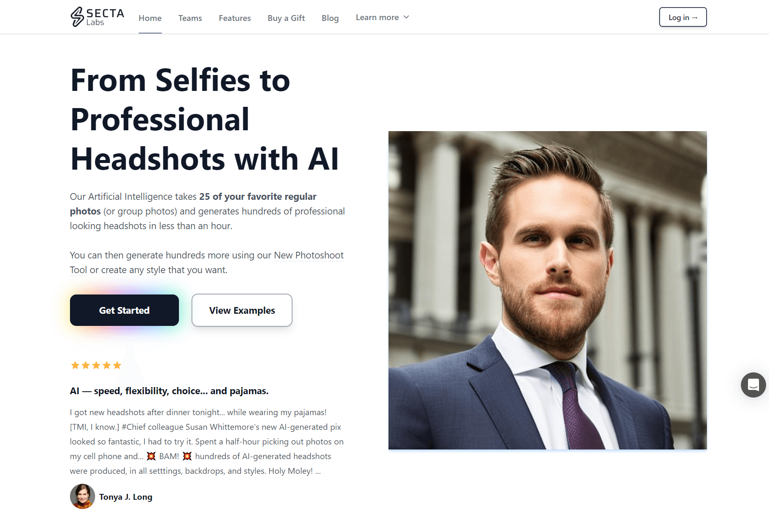Click the View Examples button
This screenshot has height=532, width=769.
tap(242, 310)
